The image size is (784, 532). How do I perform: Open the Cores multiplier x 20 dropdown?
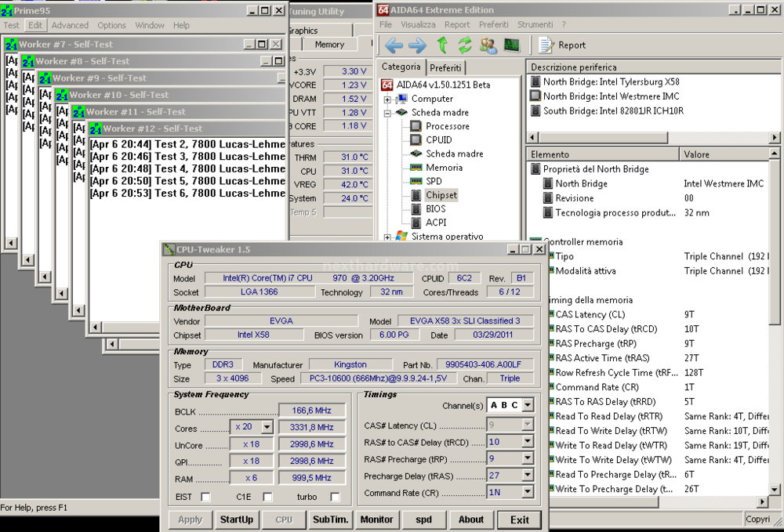(x=267, y=426)
